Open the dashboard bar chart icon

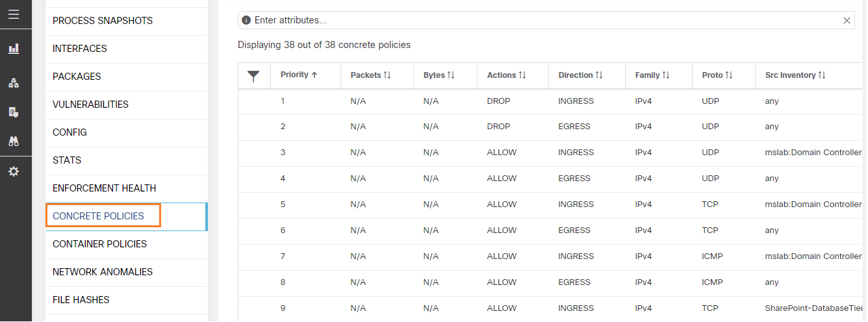(14, 49)
